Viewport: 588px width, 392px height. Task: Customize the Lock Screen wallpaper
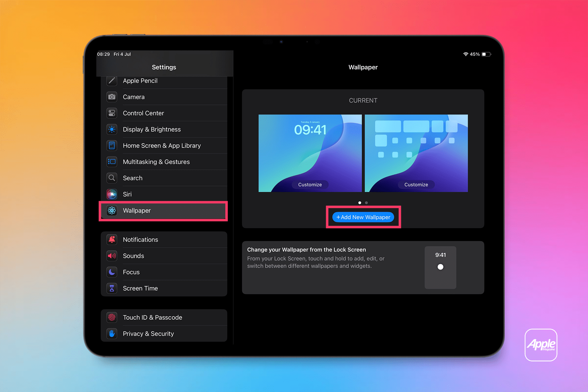tap(310, 185)
